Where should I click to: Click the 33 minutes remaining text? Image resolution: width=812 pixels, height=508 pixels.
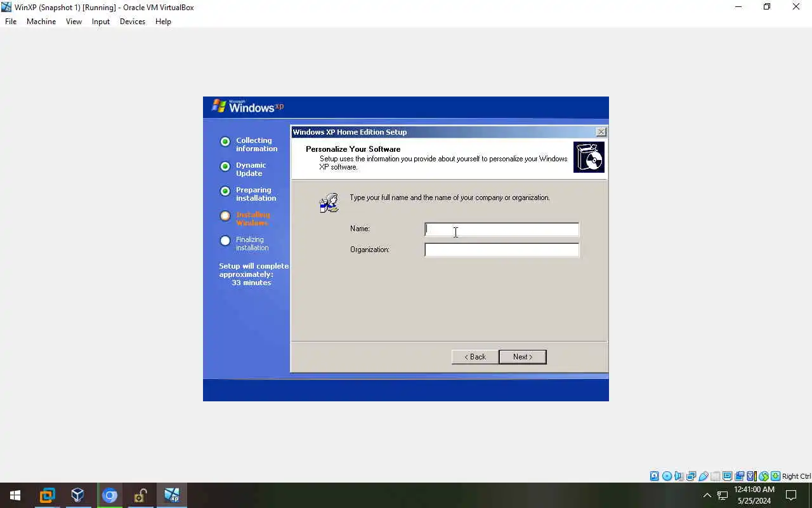pos(251,283)
